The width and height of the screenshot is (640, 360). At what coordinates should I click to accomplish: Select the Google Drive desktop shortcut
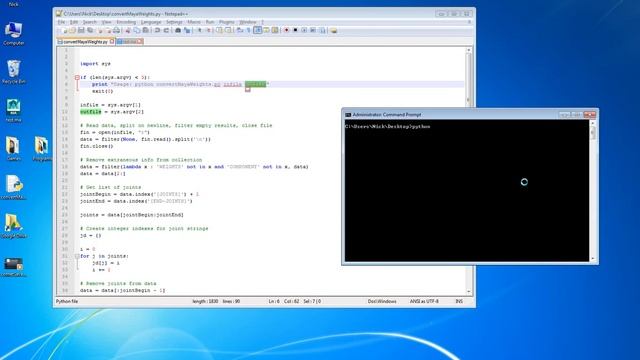(13, 226)
